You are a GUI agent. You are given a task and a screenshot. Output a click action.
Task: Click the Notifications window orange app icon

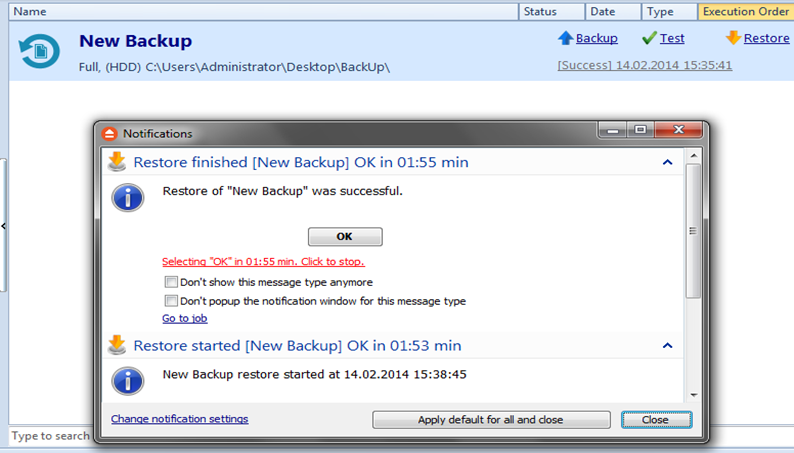coord(109,134)
